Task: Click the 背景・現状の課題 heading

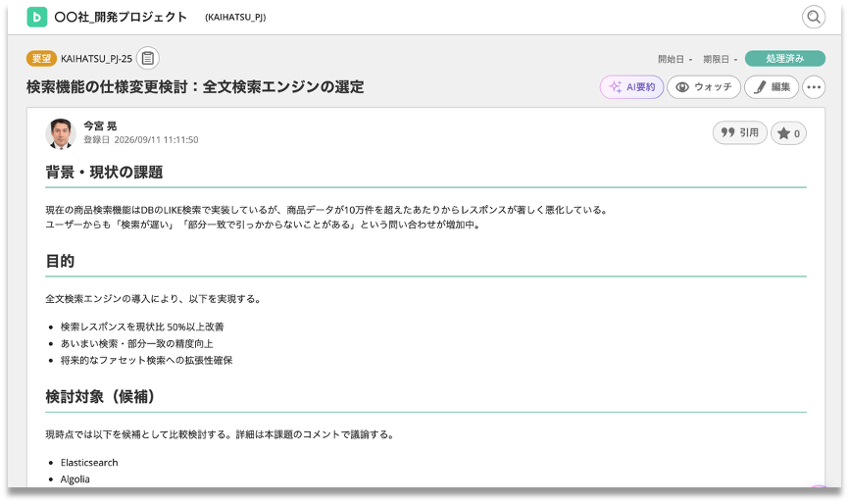Action: [104, 173]
